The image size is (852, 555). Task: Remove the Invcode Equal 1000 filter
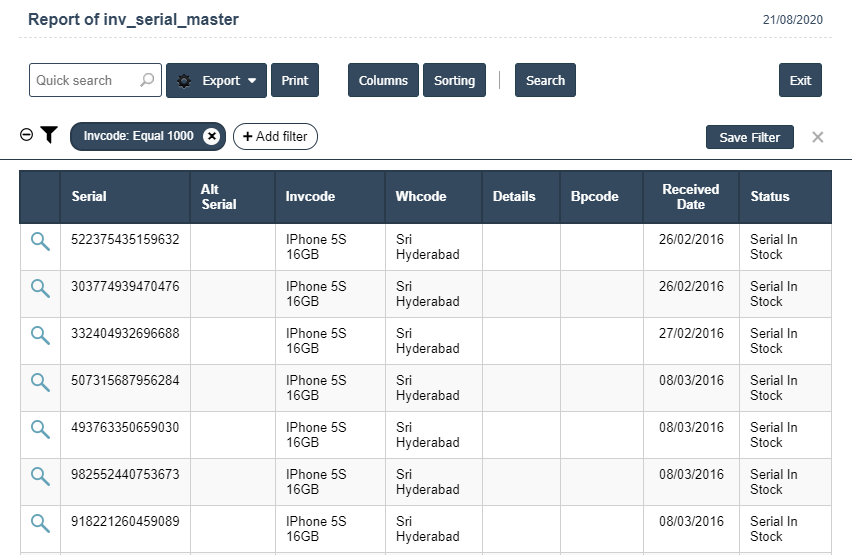coord(211,136)
